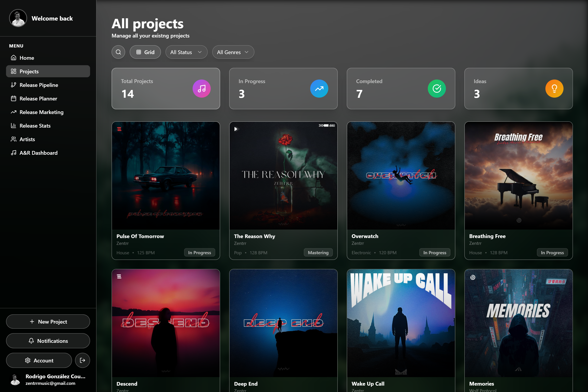Click the A&R Dashboard music note icon
588x392 pixels.
(14, 153)
